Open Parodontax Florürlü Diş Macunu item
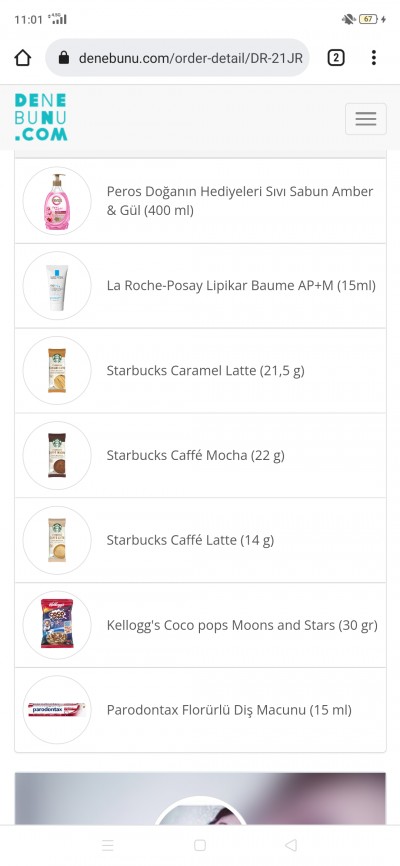 click(200, 710)
